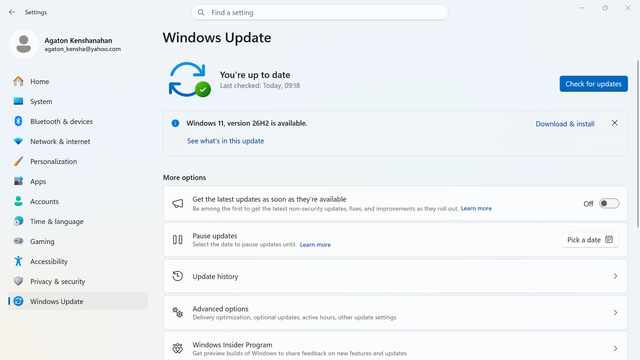The height and width of the screenshot is (360, 640).
Task: Expand Update history with its chevron
Action: [x=616, y=276]
